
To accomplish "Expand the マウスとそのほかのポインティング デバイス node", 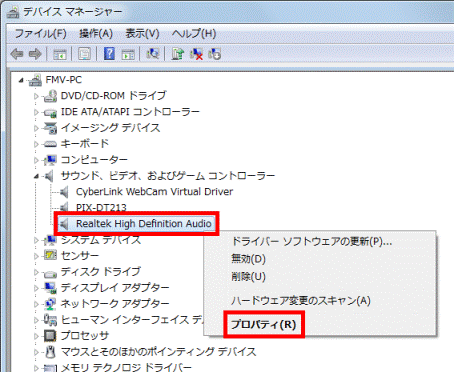I will tap(36, 352).
